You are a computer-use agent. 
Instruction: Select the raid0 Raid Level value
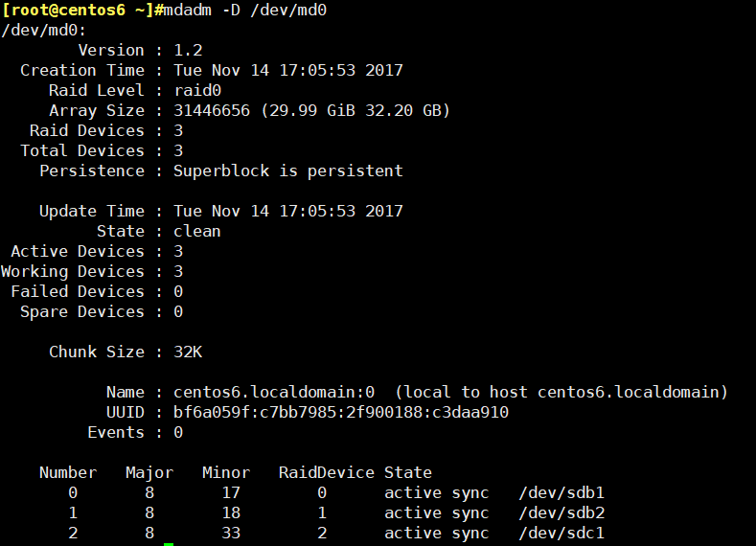(x=197, y=91)
